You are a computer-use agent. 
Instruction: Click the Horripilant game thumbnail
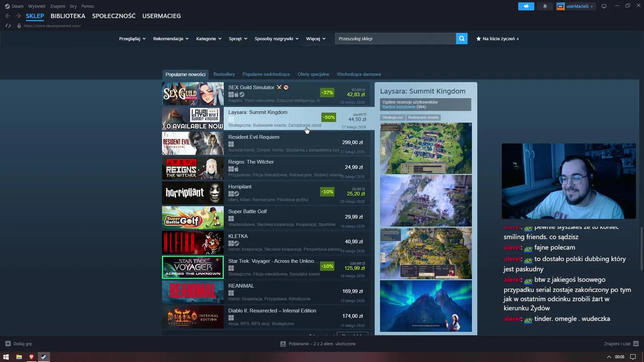pyautogui.click(x=193, y=193)
